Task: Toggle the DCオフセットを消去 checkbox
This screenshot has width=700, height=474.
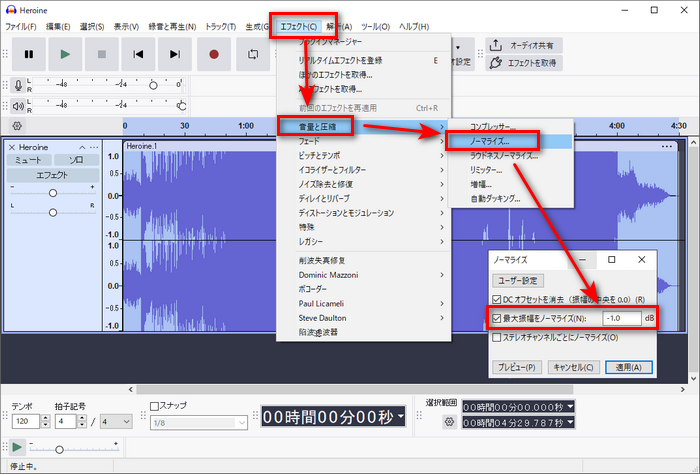Action: pyautogui.click(x=496, y=299)
